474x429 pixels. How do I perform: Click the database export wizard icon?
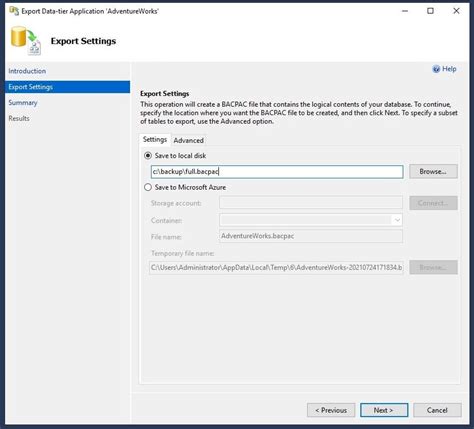click(26, 41)
